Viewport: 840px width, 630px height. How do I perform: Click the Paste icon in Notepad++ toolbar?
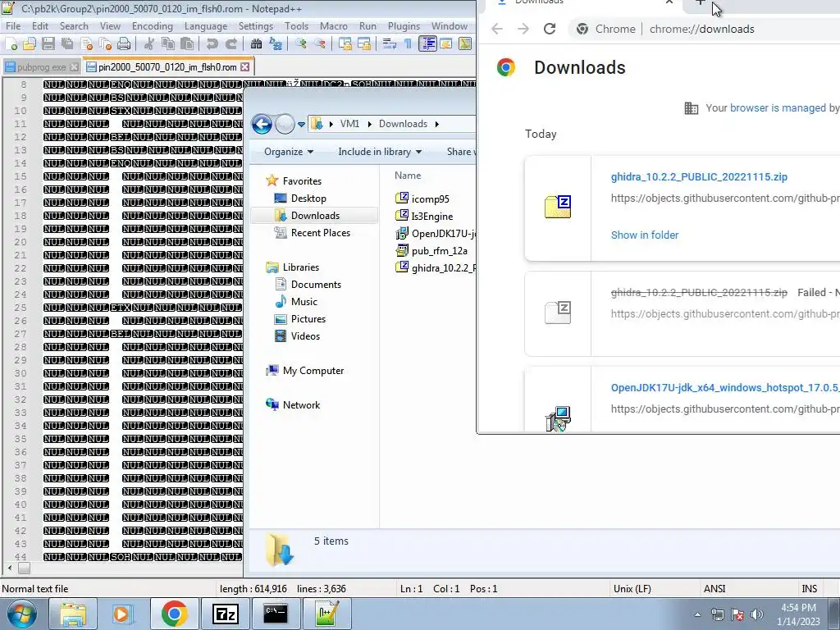[x=186, y=44]
